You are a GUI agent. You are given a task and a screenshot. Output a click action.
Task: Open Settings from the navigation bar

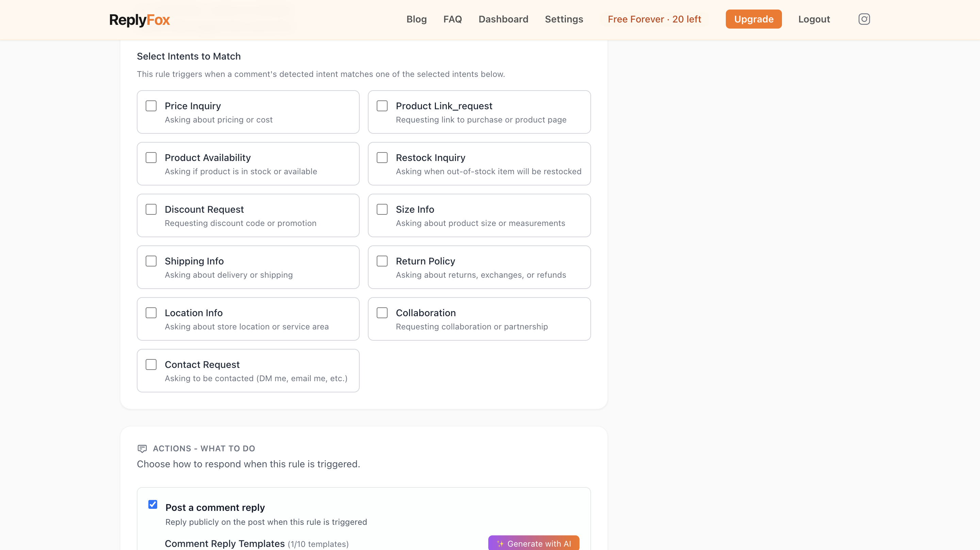coord(563,19)
